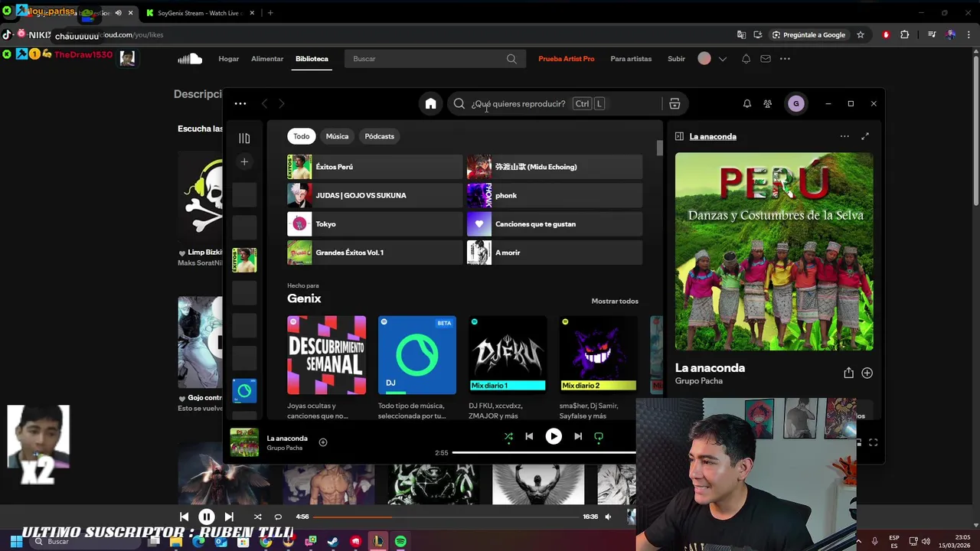Select the Música filter chip

tap(337, 136)
